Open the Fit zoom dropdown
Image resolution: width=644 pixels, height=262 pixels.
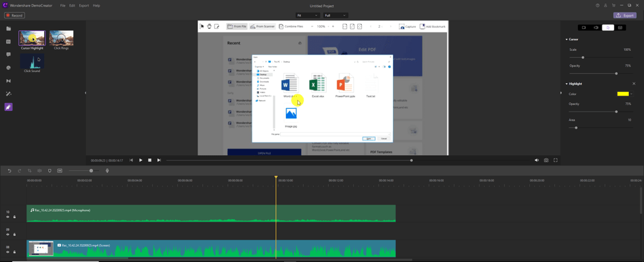308,15
